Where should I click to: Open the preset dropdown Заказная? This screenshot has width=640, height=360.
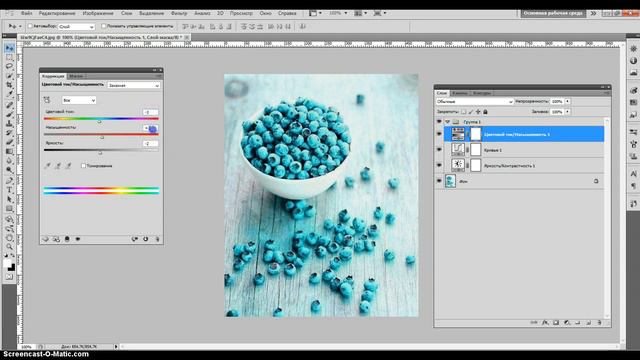click(x=133, y=85)
